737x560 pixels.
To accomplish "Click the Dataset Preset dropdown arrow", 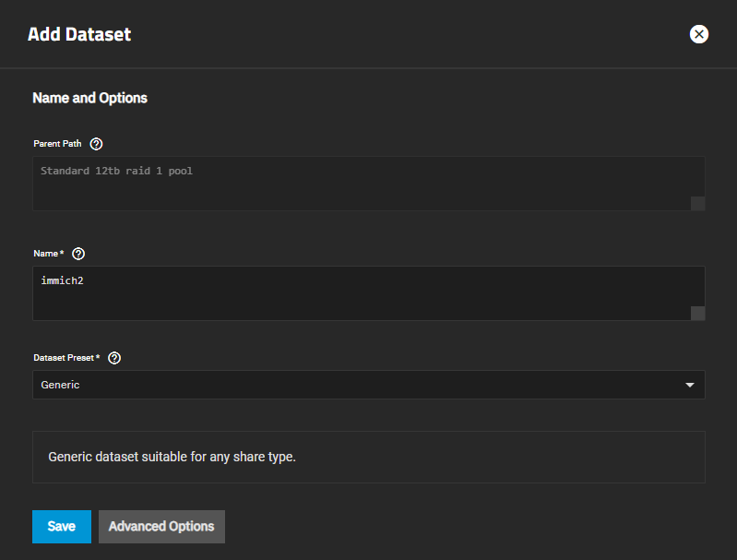I will 690,386.
